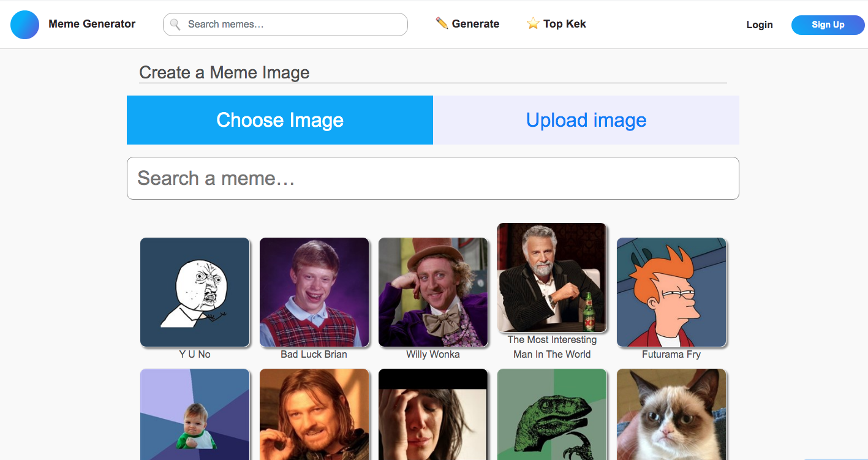Click the star icon beside Top Kek
The image size is (868, 460).
coord(533,24)
